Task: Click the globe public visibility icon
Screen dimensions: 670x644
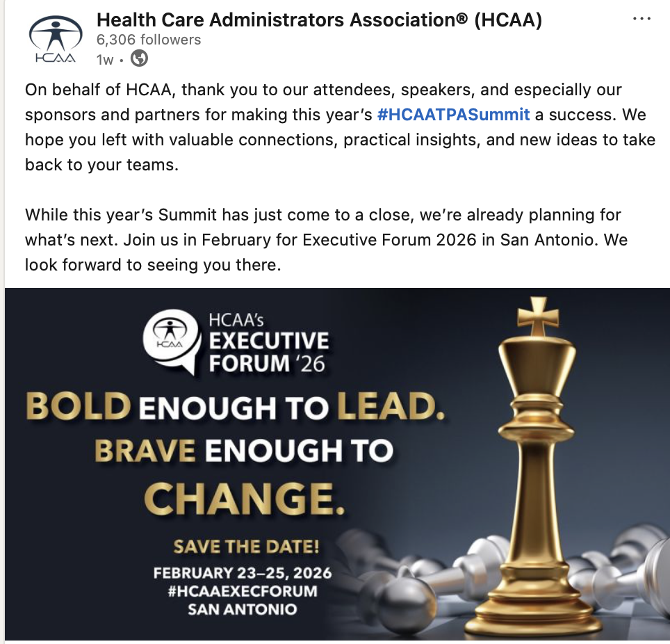Action: (139, 59)
